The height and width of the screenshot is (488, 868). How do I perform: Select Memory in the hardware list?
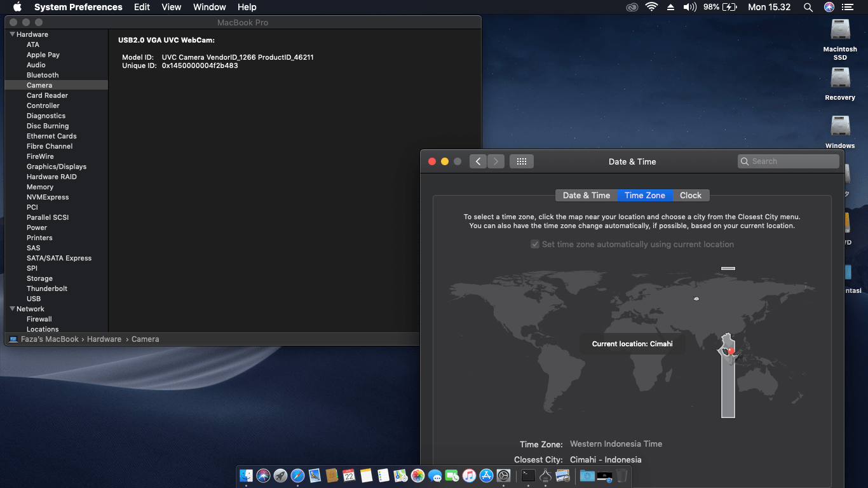[x=40, y=187]
